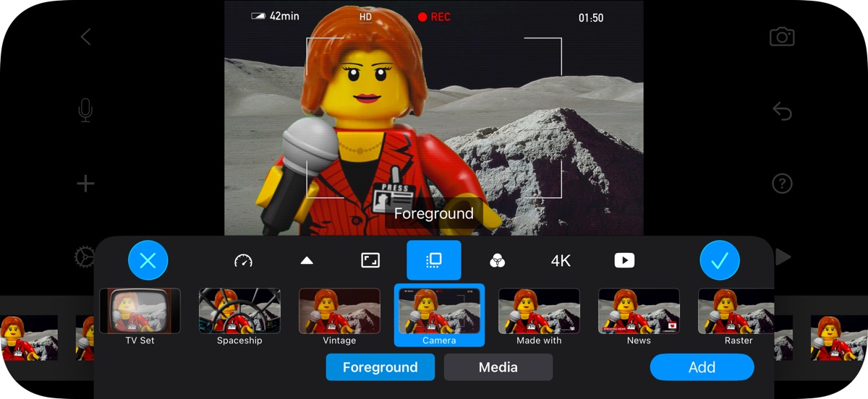Click the undo arrow icon
Image resolution: width=868 pixels, height=399 pixels.
tap(781, 111)
